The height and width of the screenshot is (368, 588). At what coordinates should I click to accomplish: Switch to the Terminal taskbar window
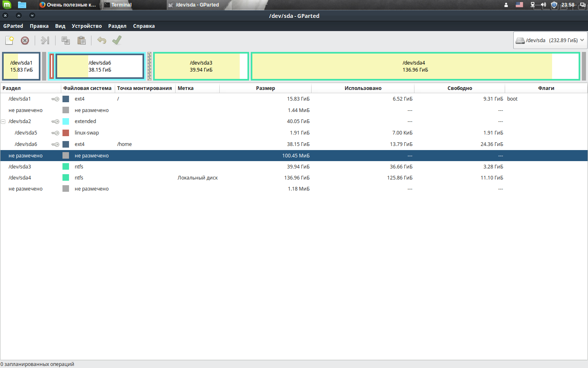tap(121, 5)
